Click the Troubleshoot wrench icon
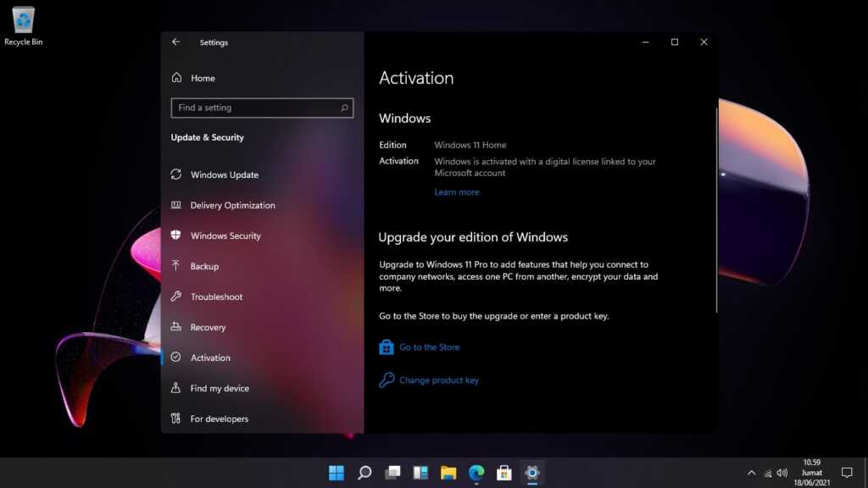The width and height of the screenshot is (868, 488). (176, 296)
